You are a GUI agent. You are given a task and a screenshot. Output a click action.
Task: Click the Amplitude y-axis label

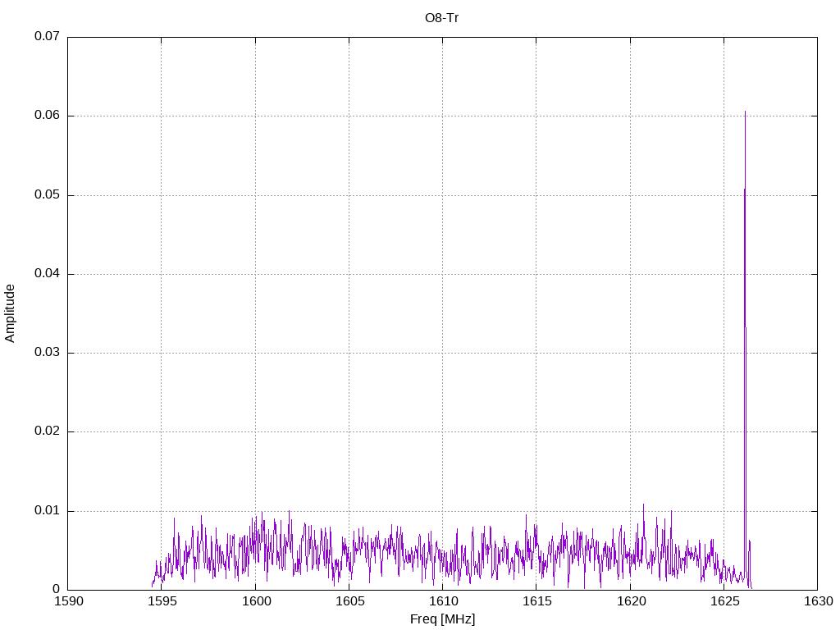[x=10, y=313]
